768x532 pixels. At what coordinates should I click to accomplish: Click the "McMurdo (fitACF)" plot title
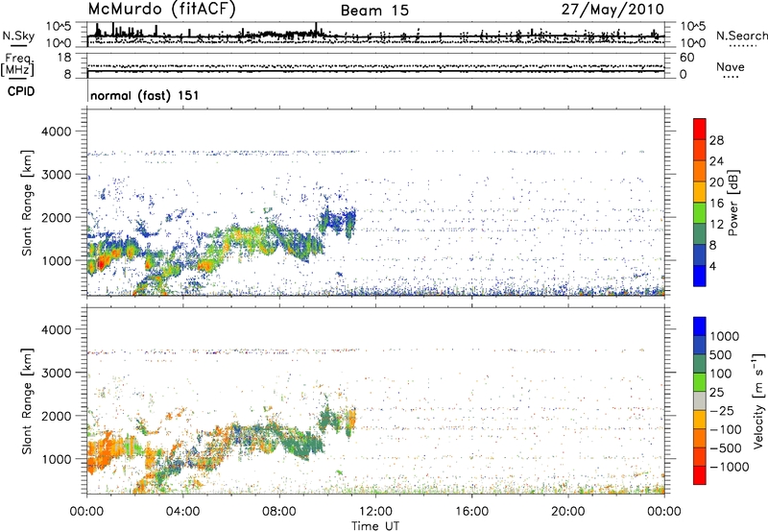pos(161,10)
